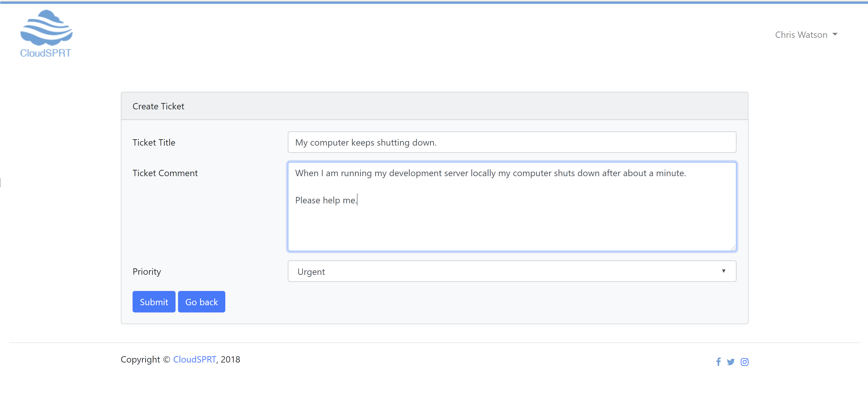The height and width of the screenshot is (413, 868).
Task: Click the Create Ticket card header
Action: point(158,106)
